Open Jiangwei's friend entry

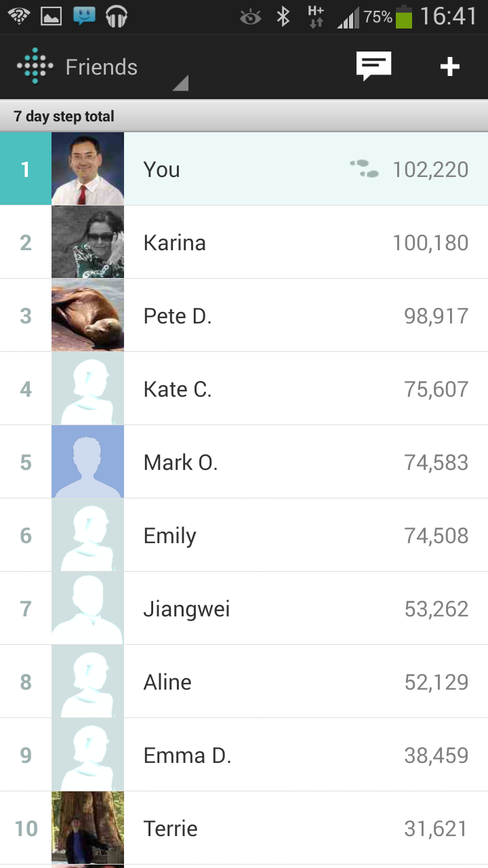point(186,609)
